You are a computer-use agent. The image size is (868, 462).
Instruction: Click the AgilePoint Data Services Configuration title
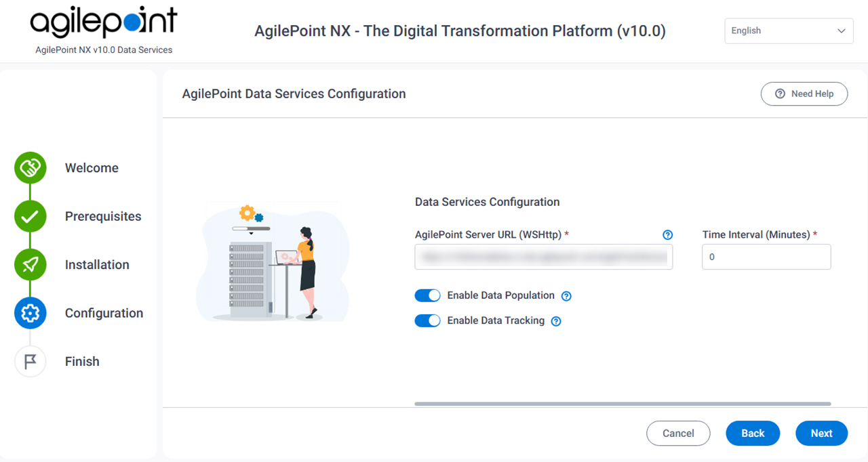pyautogui.click(x=294, y=93)
